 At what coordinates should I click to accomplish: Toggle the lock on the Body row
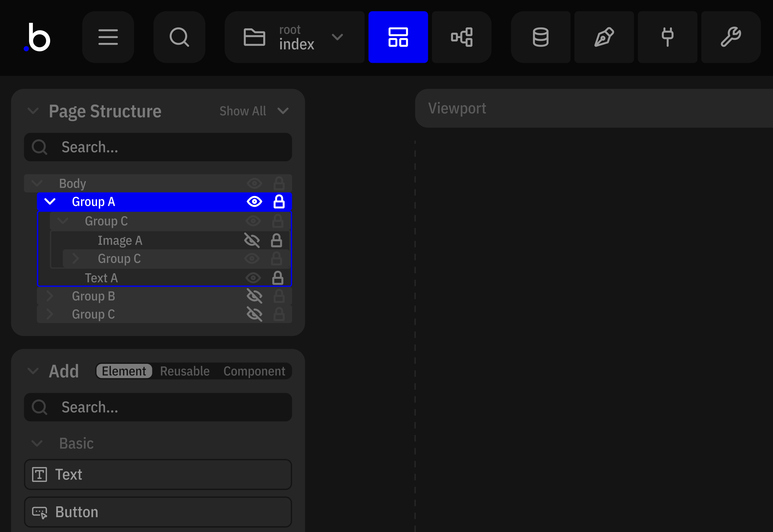click(x=279, y=183)
